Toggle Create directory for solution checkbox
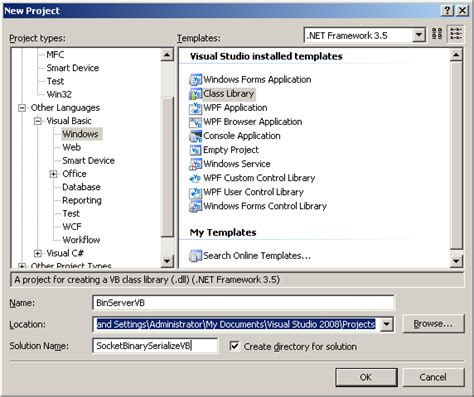474x397 pixels. coord(234,346)
